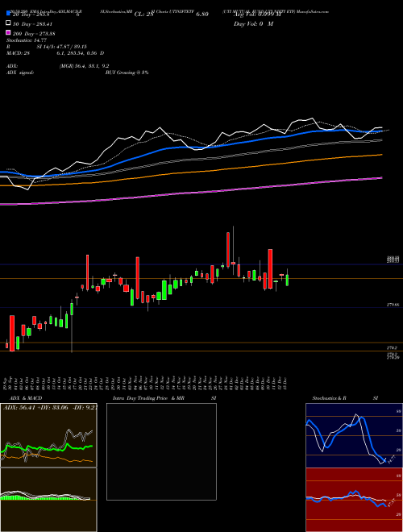Click the 'Avg Vol: 0.099 M' text
This screenshot has width=403, height=532.
[x=257, y=15]
